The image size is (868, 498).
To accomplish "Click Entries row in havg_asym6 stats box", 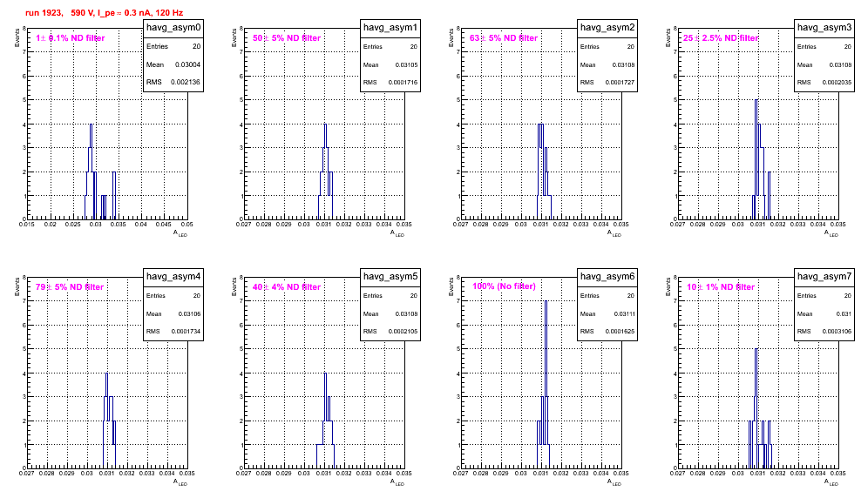I will click(607, 295).
